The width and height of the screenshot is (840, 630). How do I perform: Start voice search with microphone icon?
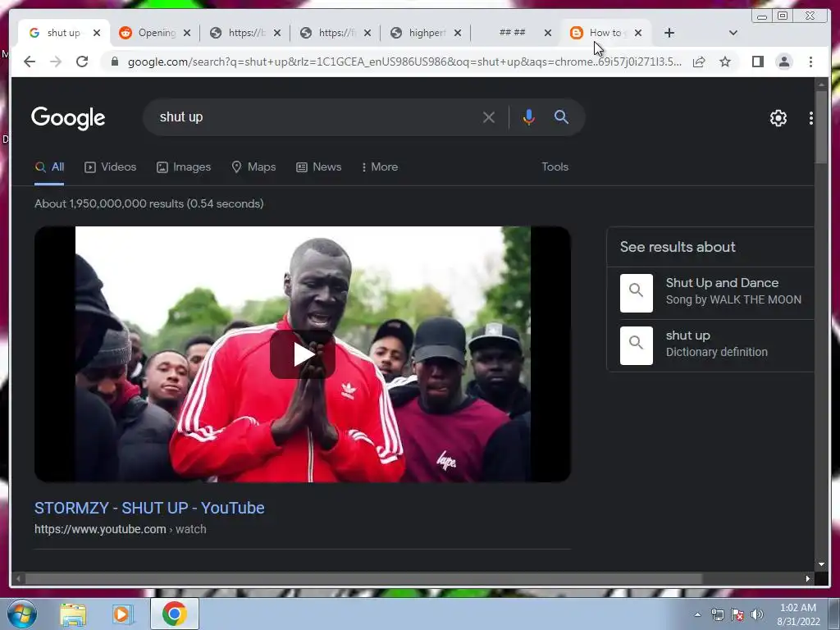point(528,117)
